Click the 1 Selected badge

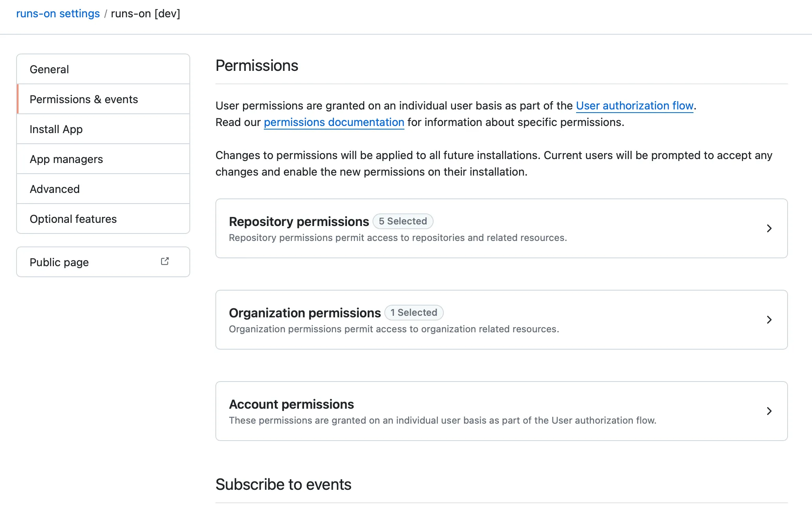414,313
